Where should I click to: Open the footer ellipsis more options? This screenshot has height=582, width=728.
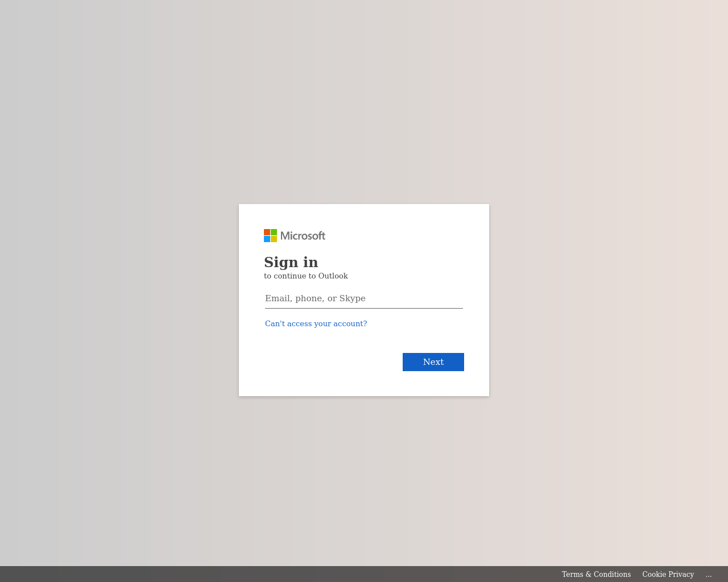709,574
